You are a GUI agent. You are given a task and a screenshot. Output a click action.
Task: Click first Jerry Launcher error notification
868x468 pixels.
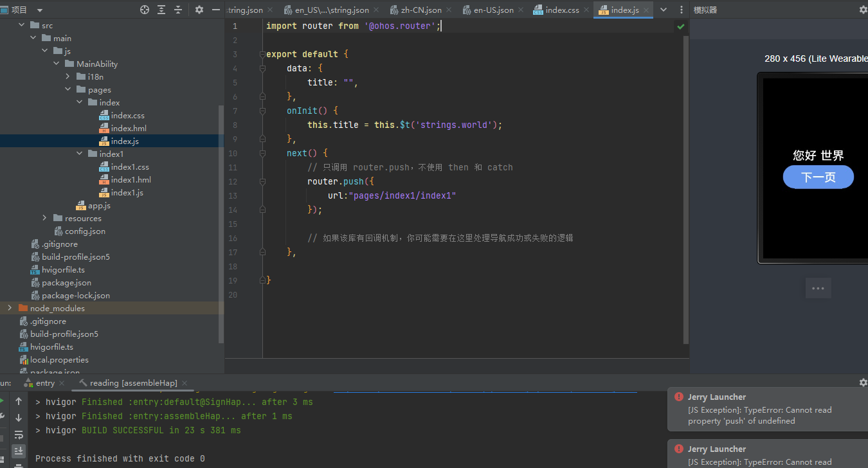click(x=768, y=409)
